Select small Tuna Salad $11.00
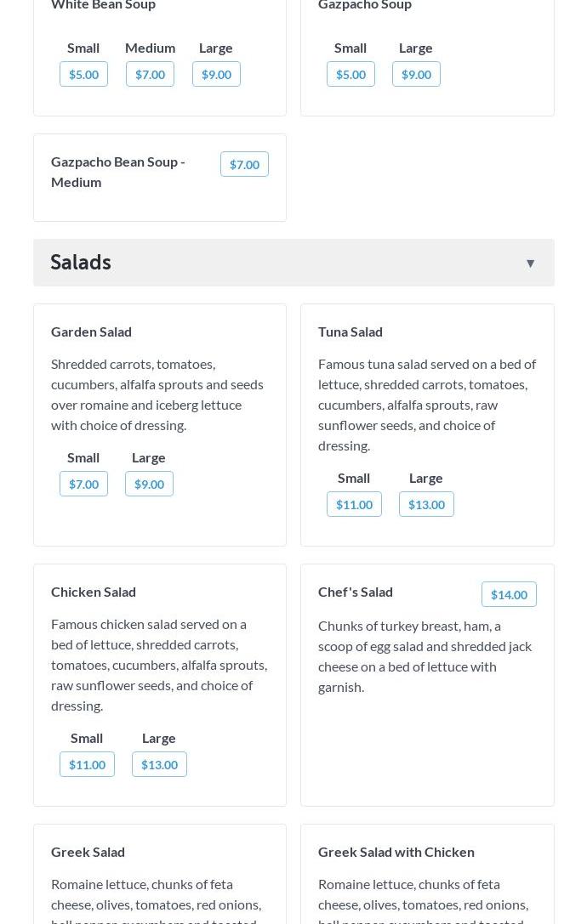The image size is (587, 924). [x=354, y=505]
